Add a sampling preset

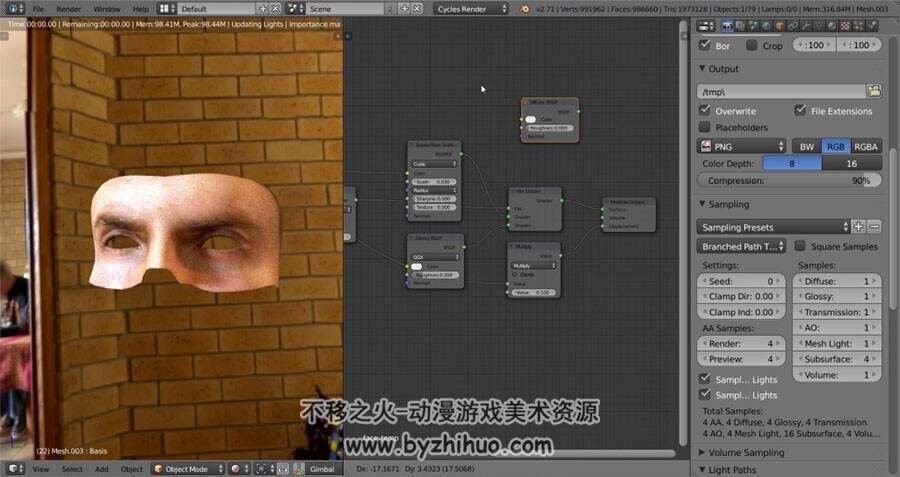pyautogui.click(x=859, y=227)
